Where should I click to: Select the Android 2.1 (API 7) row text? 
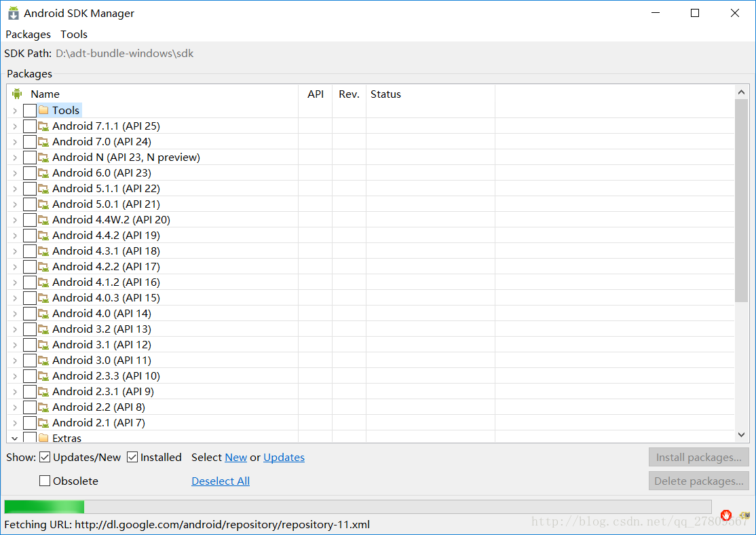(99, 422)
